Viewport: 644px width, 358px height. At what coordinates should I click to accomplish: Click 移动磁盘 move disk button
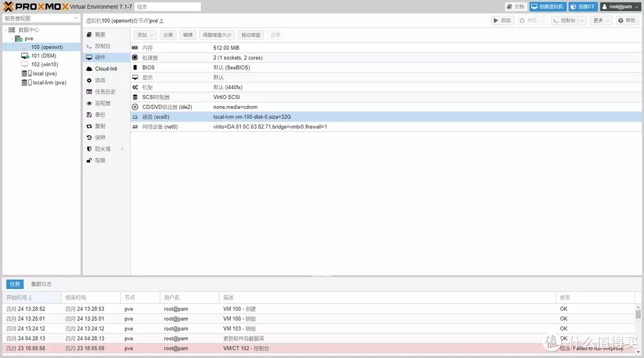[250, 35]
